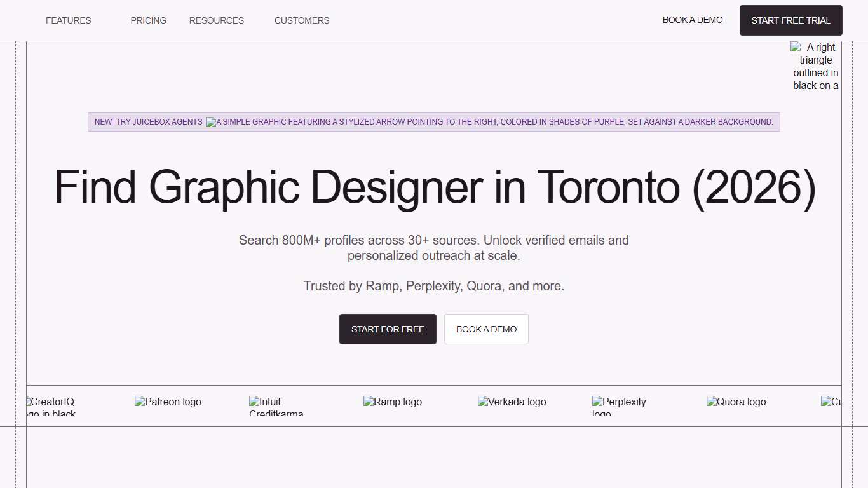Select PRICING in the navigation bar
This screenshot has height=488, width=868.
pyautogui.click(x=148, y=20)
